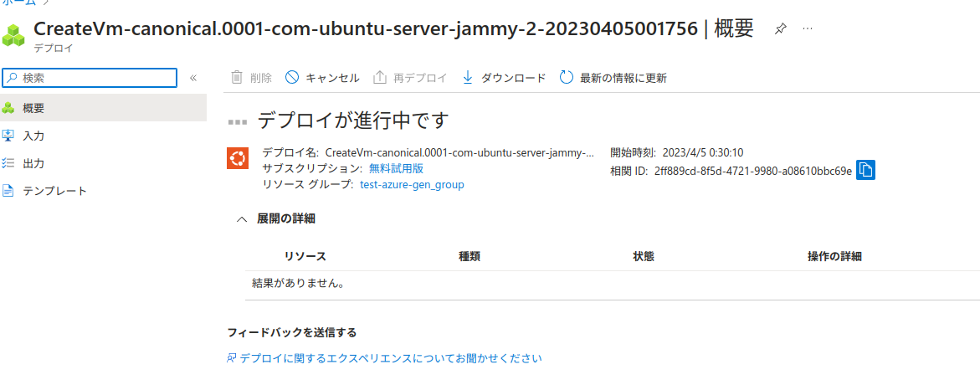980x385 pixels.
Task: Click the cancel circle-slash icon
Action: point(292,78)
